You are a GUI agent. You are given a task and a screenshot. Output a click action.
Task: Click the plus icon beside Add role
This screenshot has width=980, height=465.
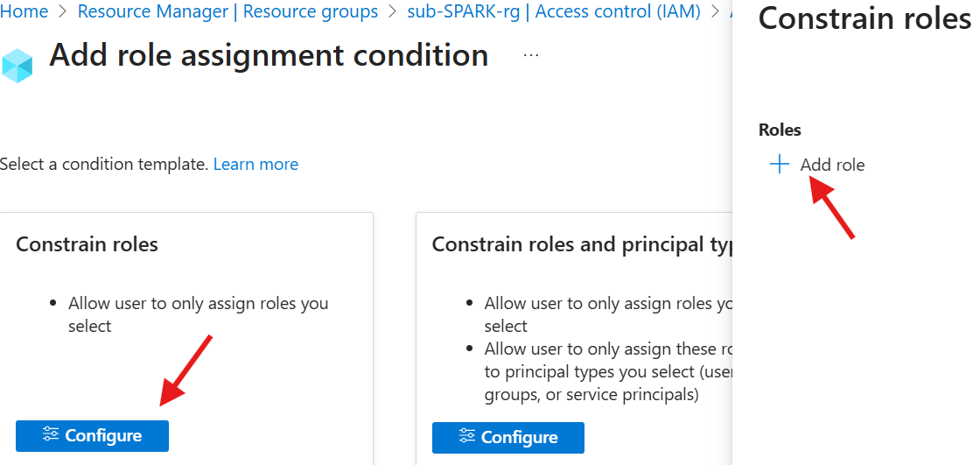(x=779, y=164)
